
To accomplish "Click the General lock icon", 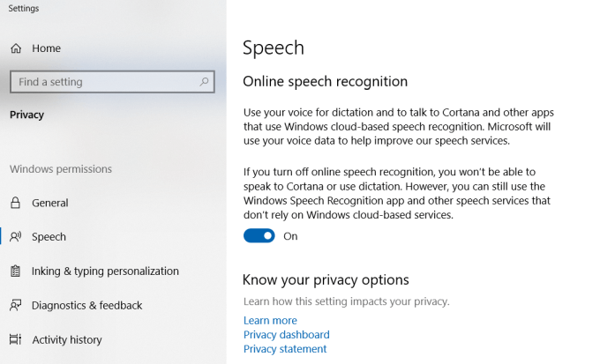I will [x=15, y=203].
